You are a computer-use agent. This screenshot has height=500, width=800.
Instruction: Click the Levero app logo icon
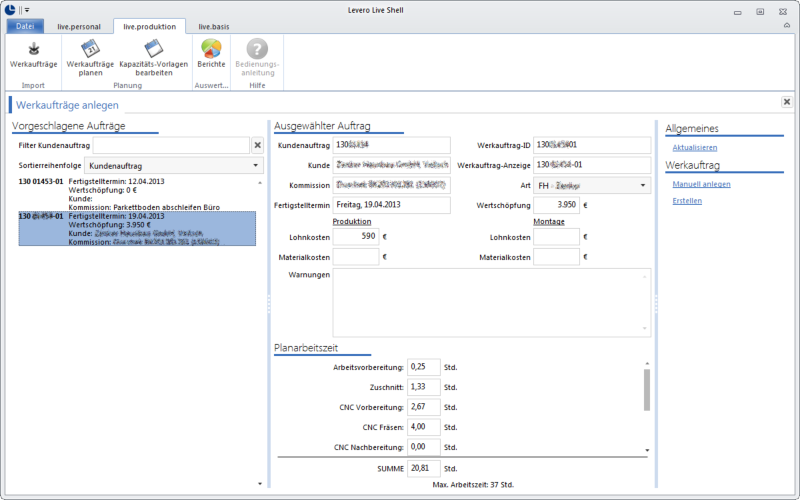(10, 9)
